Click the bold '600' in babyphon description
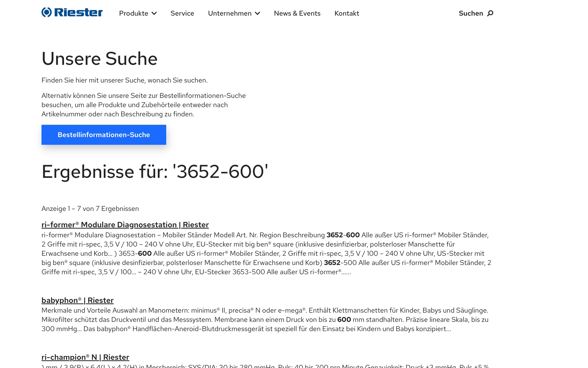The height and width of the screenshot is (368, 588). click(x=344, y=320)
